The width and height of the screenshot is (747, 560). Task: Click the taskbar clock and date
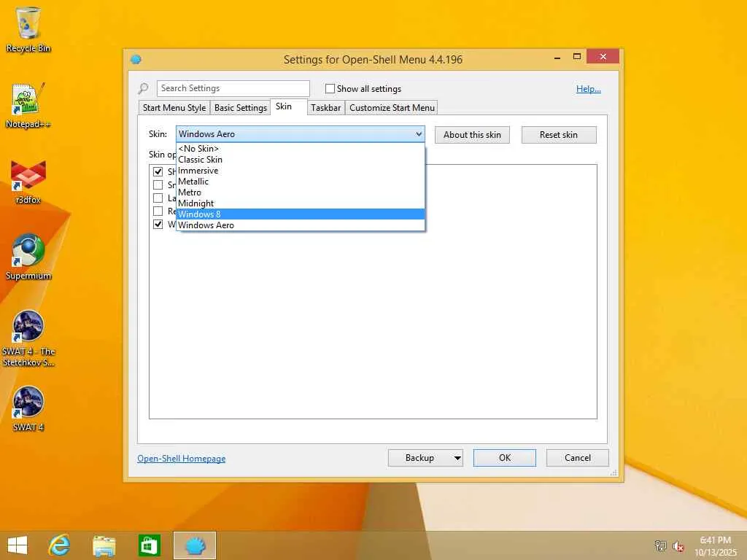tap(716, 546)
